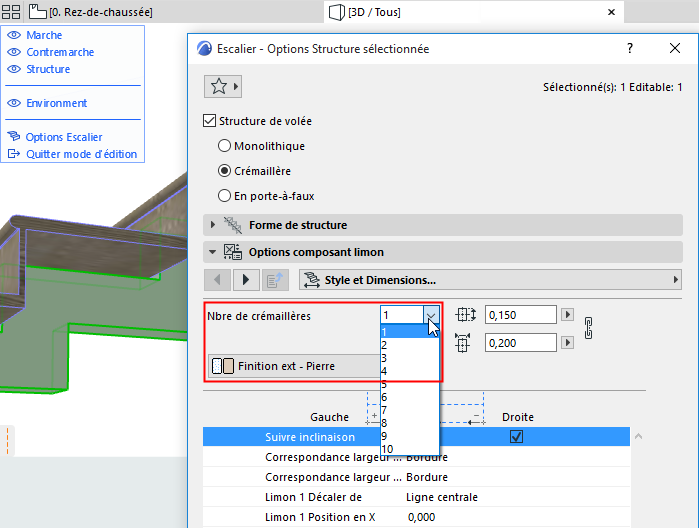Select Suivre inclinaison row
The width and height of the screenshot is (699, 528).
(x=416, y=437)
